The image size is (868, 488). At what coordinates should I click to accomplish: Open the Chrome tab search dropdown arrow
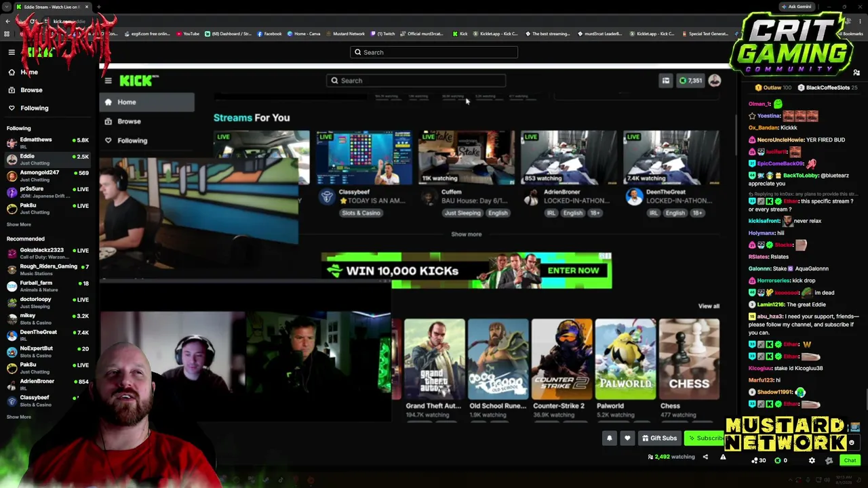tap(6, 7)
